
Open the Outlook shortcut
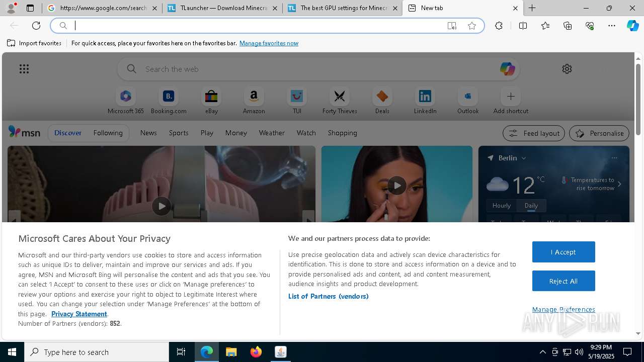[468, 101]
